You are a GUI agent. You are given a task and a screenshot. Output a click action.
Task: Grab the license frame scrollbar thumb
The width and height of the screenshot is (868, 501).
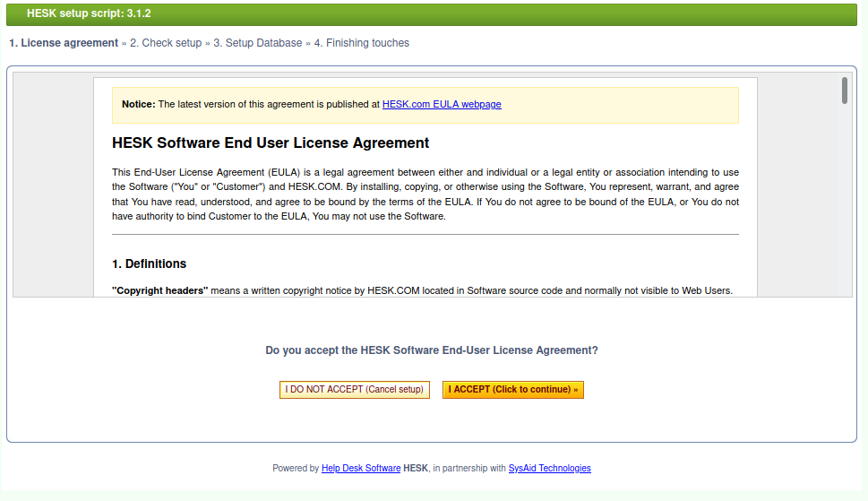point(844,91)
